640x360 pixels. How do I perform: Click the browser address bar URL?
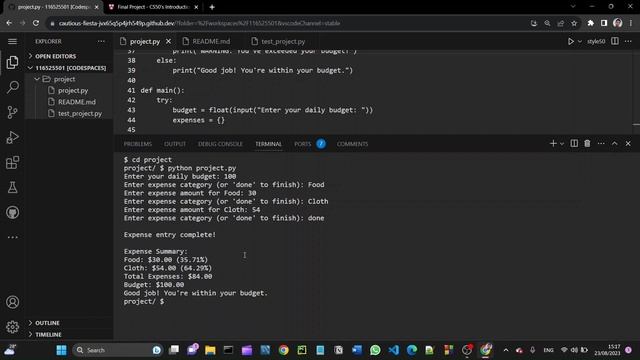tap(199, 23)
